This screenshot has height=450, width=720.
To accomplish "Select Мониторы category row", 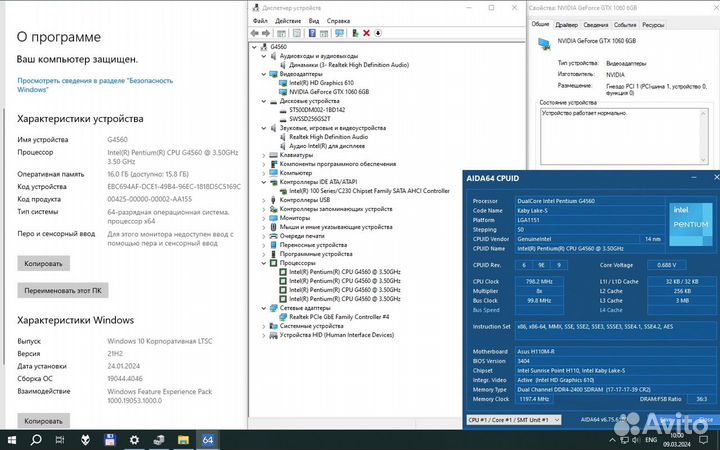I will tap(295, 218).
